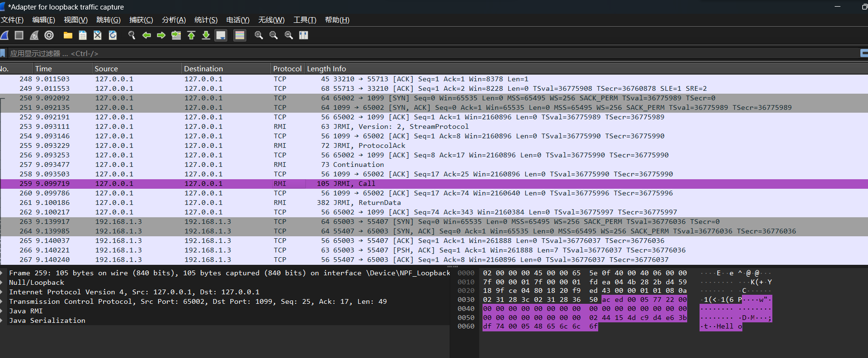Click hex offset 0060 in bytes pane

466,326
